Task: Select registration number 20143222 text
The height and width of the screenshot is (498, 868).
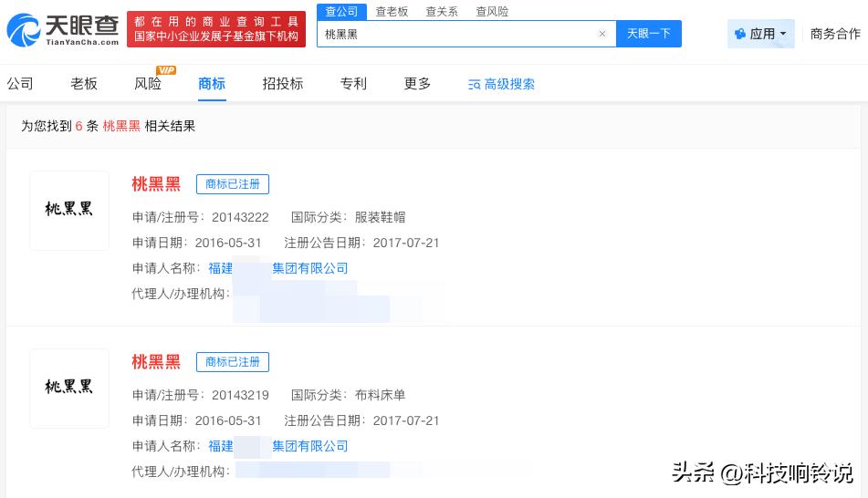Action: 240,217
